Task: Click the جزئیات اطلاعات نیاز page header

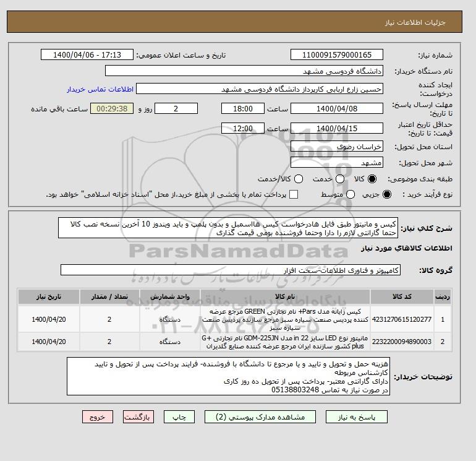Action: (415, 22)
